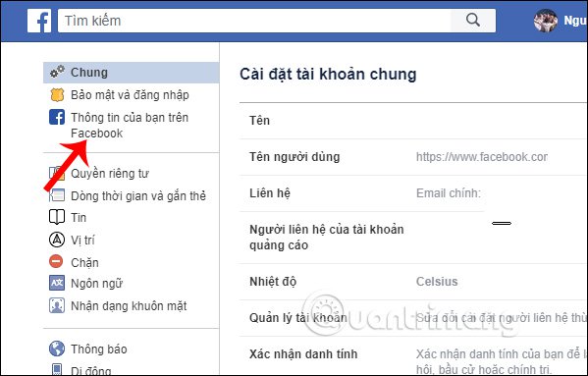Select the Chung settings menu item
588x376 pixels.
[x=132, y=73]
